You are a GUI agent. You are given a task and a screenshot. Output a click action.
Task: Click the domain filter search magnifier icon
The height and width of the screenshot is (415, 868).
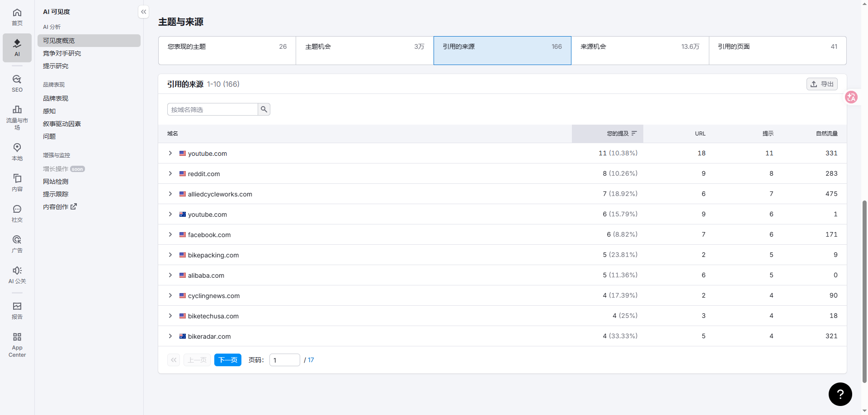point(264,109)
